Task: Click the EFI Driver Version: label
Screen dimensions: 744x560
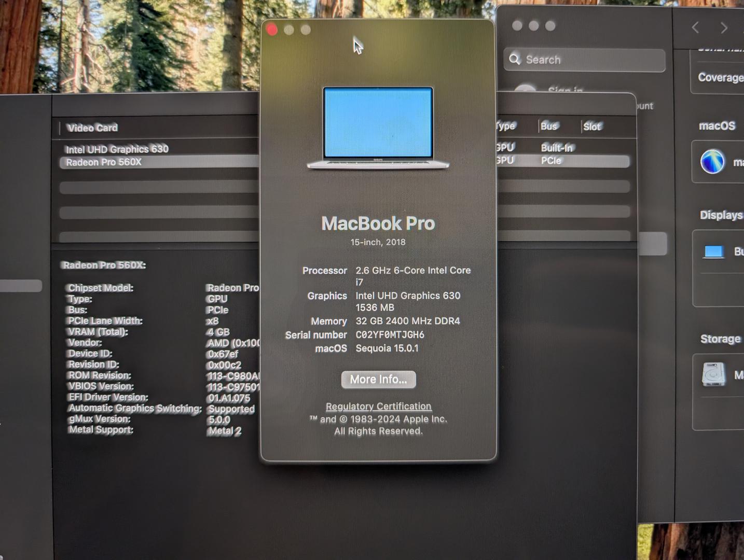Action: pyautogui.click(x=108, y=397)
